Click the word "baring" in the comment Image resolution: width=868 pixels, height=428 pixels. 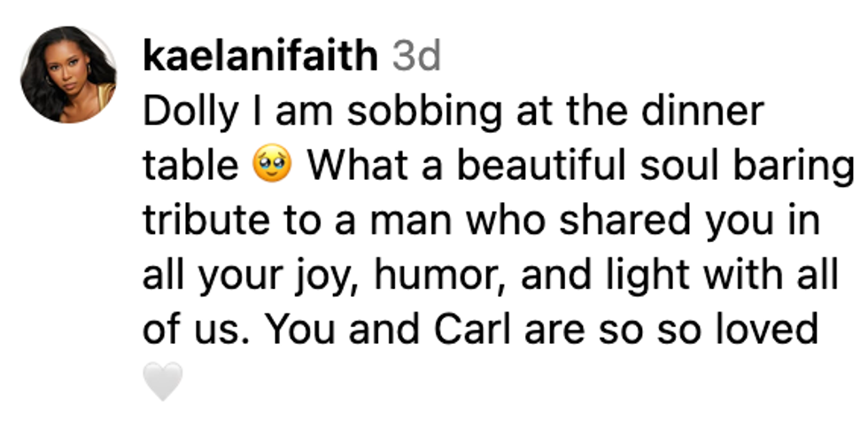pyautogui.click(x=775, y=167)
